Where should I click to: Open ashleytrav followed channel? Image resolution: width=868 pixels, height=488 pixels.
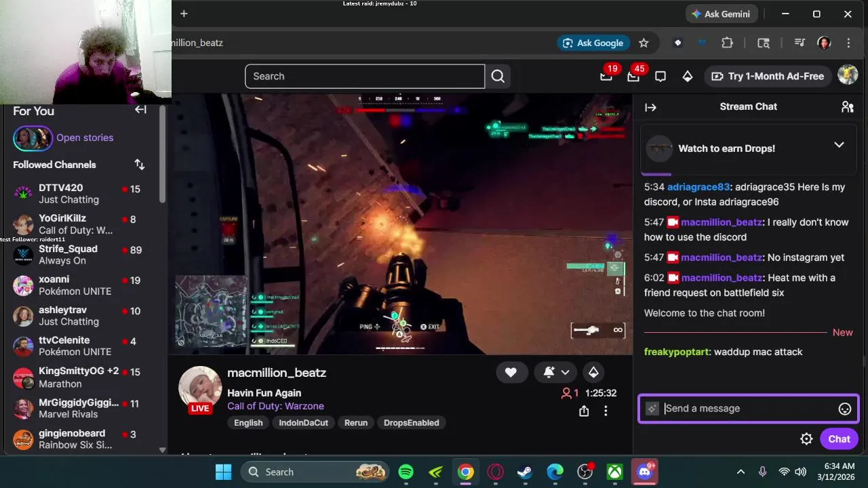(x=80, y=315)
